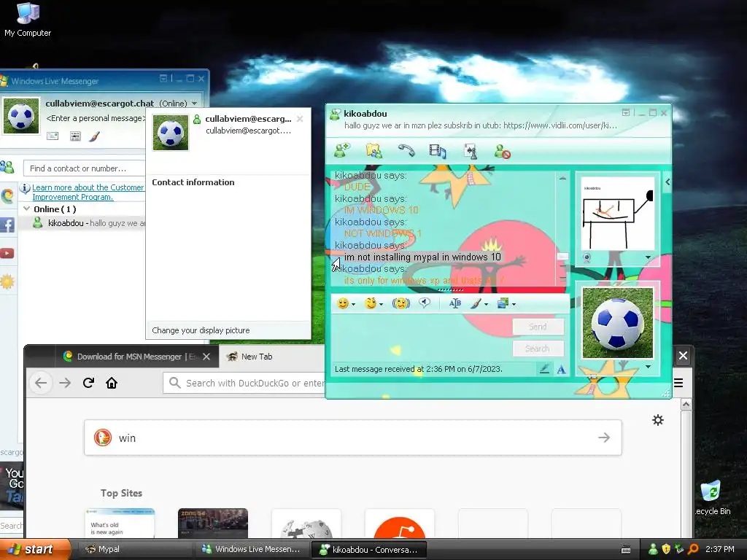Click the browser page scrollbar up arrow
This screenshot has width=747, height=560.
[x=686, y=405]
